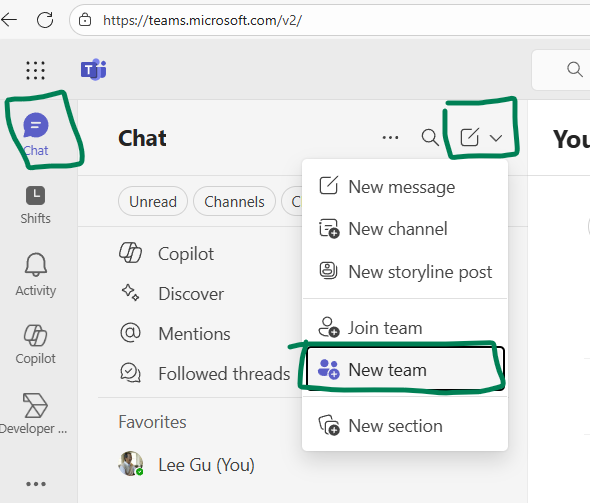Go back using the browser back arrow
The width and height of the screenshot is (590, 503).
(x=9, y=20)
